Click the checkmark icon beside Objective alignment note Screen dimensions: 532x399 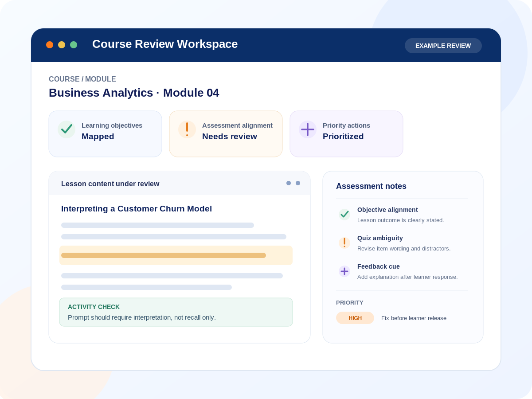[x=344, y=215]
